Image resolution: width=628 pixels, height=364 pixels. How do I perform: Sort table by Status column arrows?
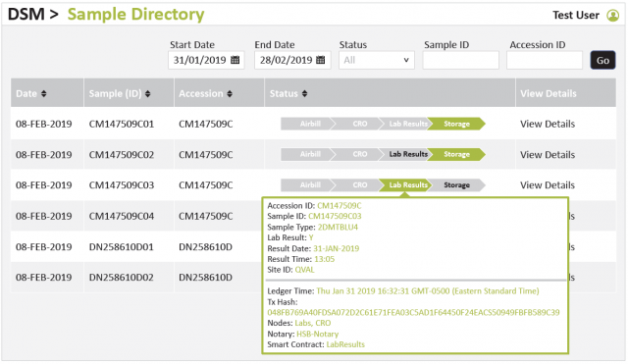(305, 94)
